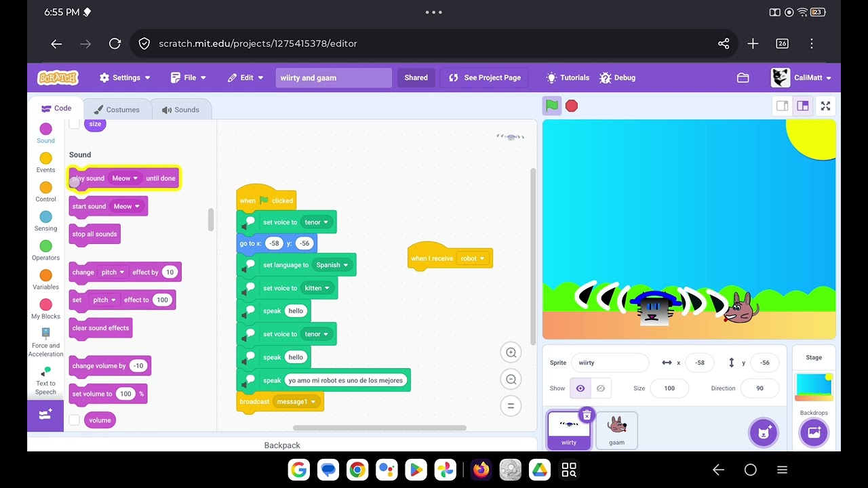Open Spanish dropdown in set language block
The height and width of the screenshot is (488, 868).
point(332,265)
